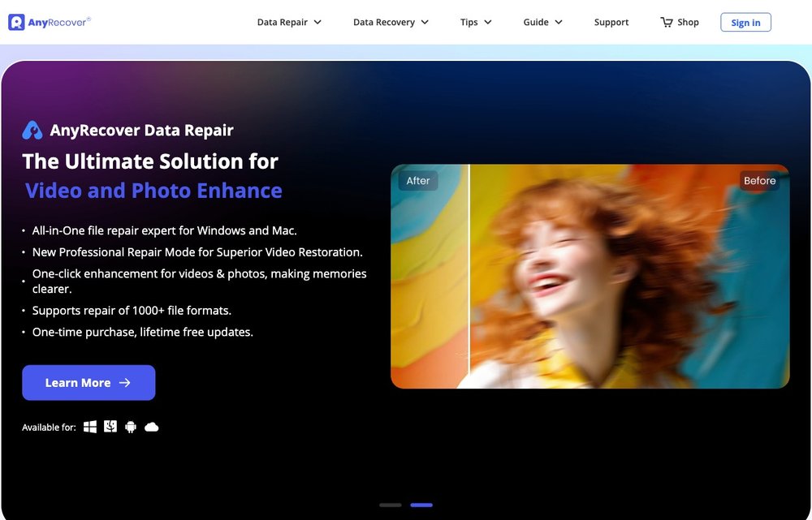Click 'Video and Photo Enhance' headline text
The width and height of the screenshot is (812, 520).
tap(153, 191)
